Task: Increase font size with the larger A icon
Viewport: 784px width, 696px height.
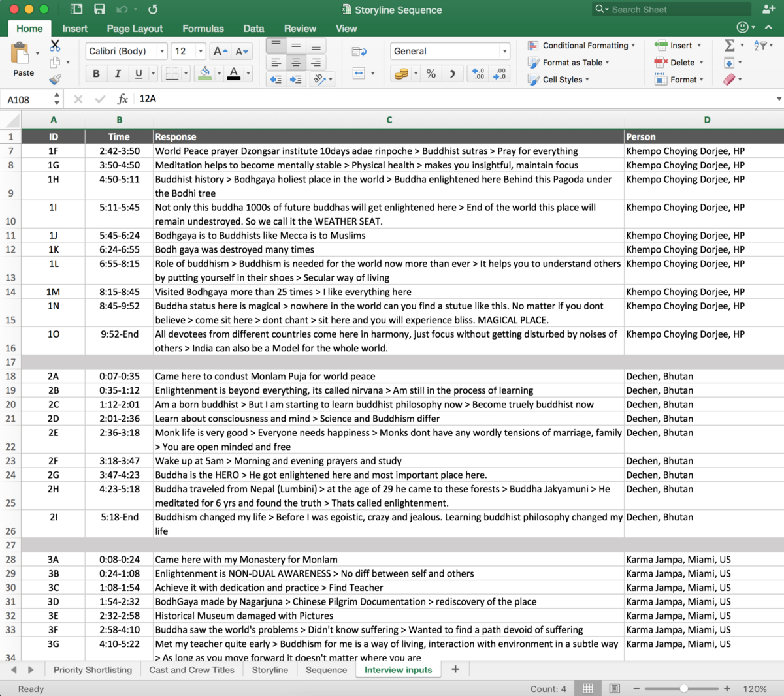Action: coord(221,51)
